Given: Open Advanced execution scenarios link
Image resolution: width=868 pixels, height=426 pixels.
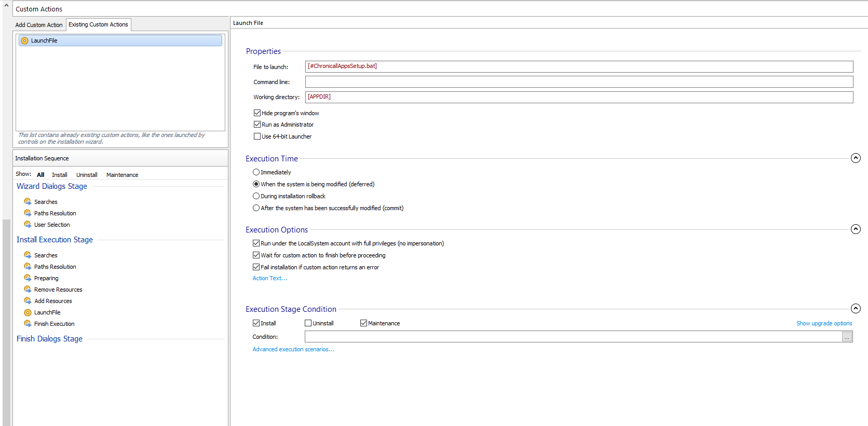Looking at the screenshot, I should (x=293, y=349).
